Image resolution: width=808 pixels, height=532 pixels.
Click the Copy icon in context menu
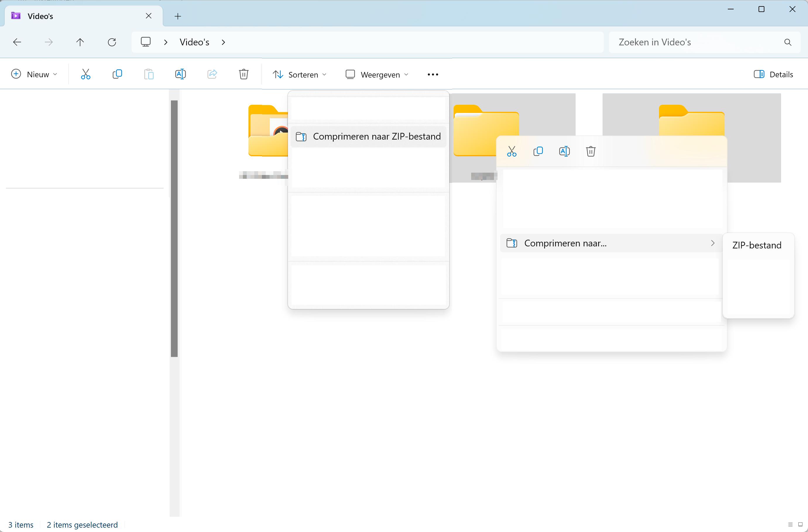pos(538,151)
